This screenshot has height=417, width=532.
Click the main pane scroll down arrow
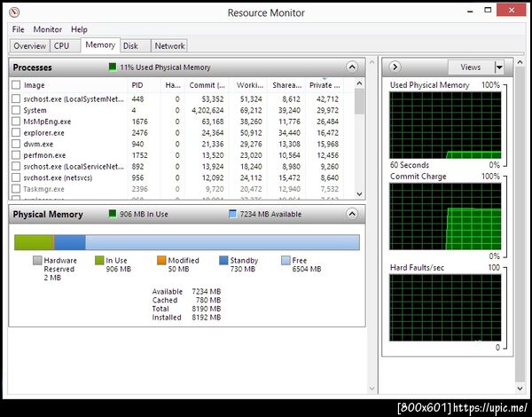click(372, 388)
